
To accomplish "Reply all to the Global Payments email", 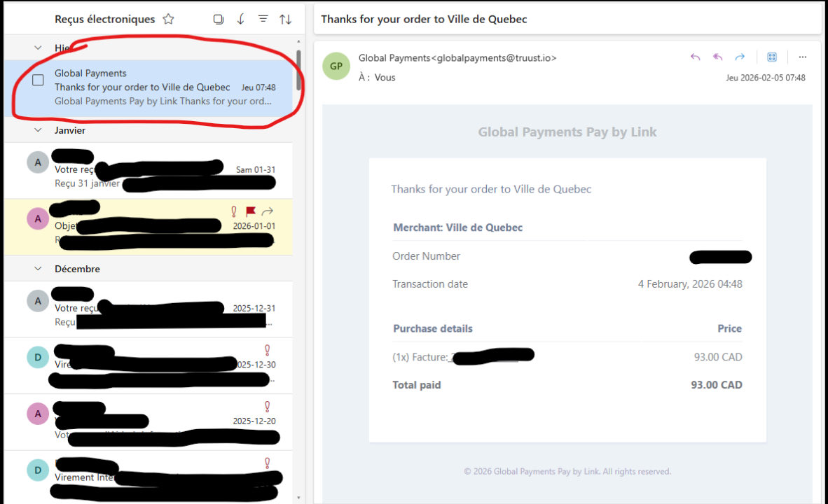I will tap(717, 57).
